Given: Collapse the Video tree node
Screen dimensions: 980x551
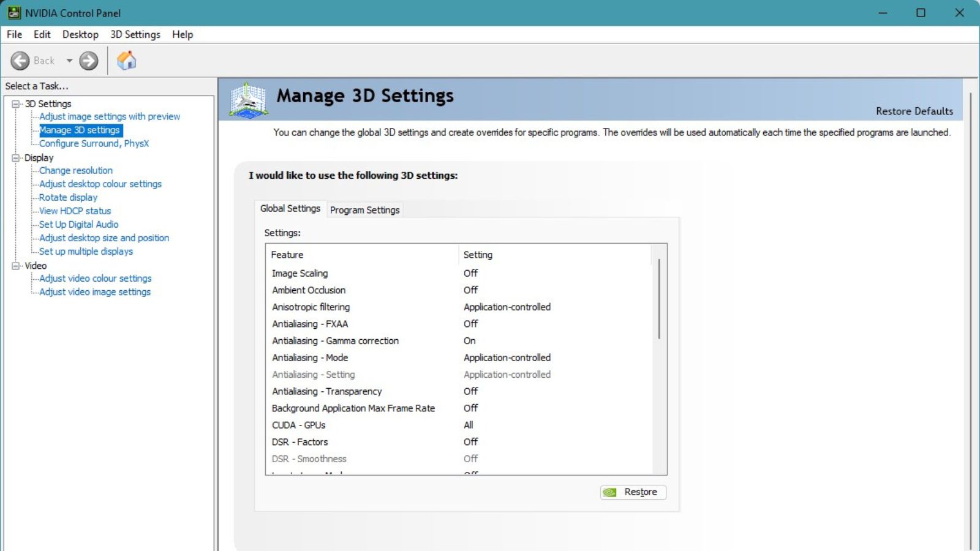Looking at the screenshot, I should 16,266.
